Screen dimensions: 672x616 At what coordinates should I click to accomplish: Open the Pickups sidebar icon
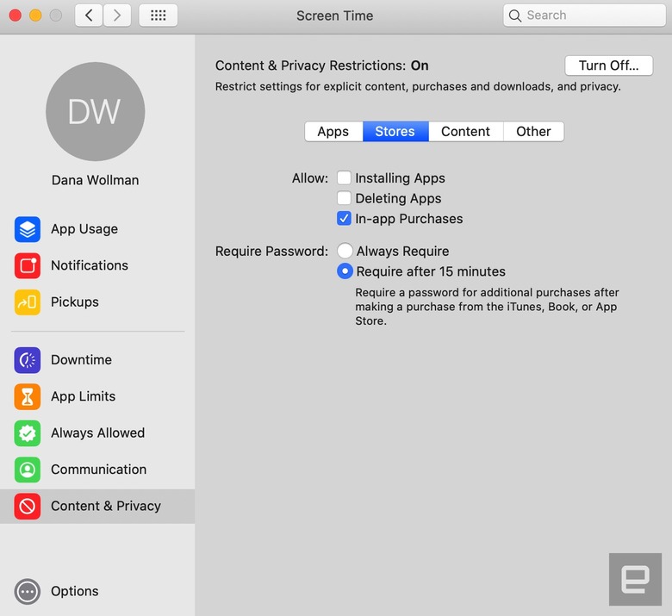point(28,302)
